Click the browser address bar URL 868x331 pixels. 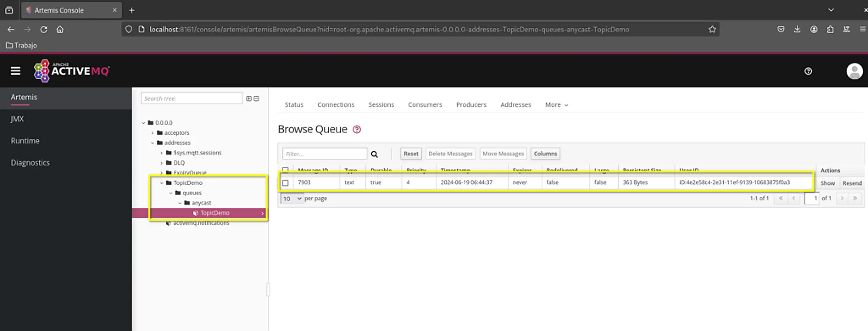[389, 29]
